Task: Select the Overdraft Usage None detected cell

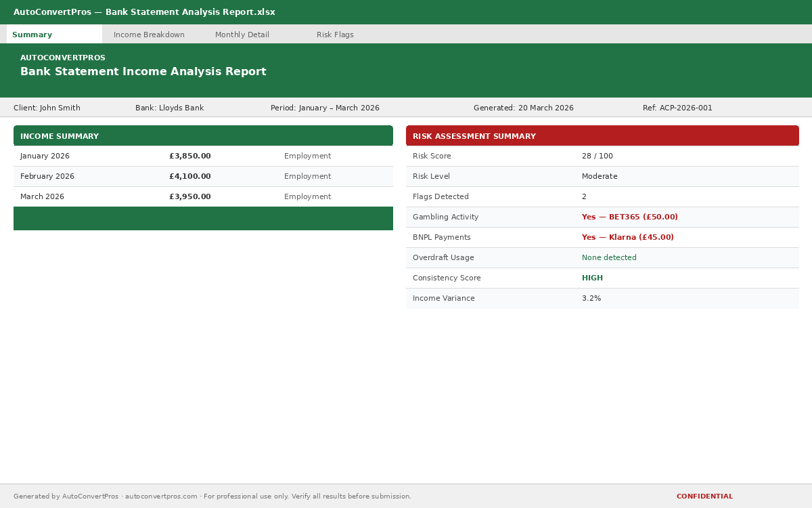Action: pos(609,258)
